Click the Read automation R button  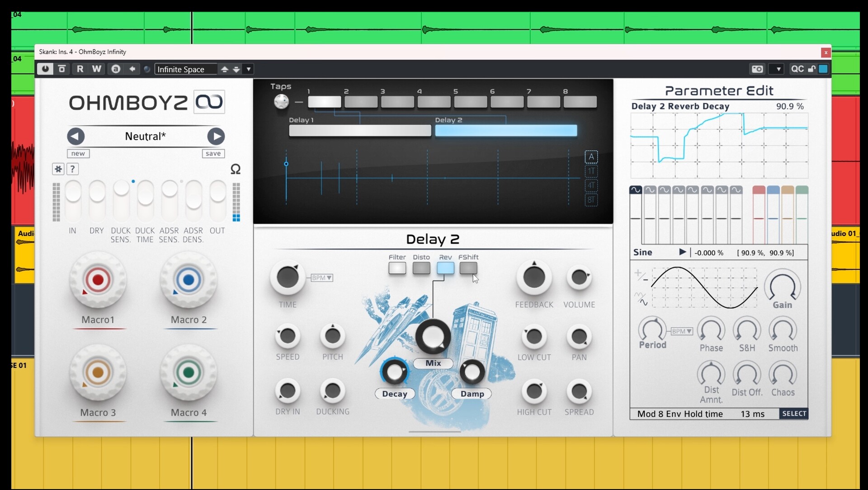pos(80,69)
